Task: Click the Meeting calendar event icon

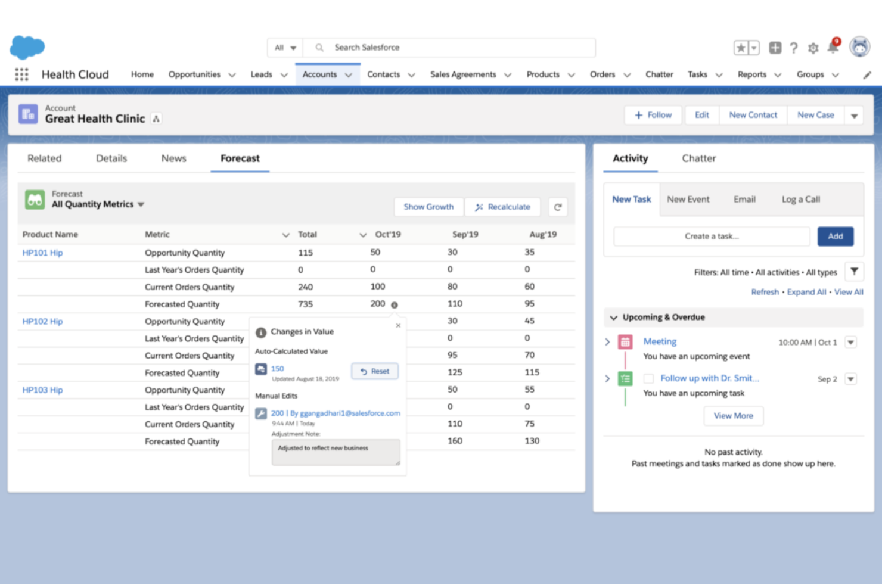Action: tap(625, 342)
